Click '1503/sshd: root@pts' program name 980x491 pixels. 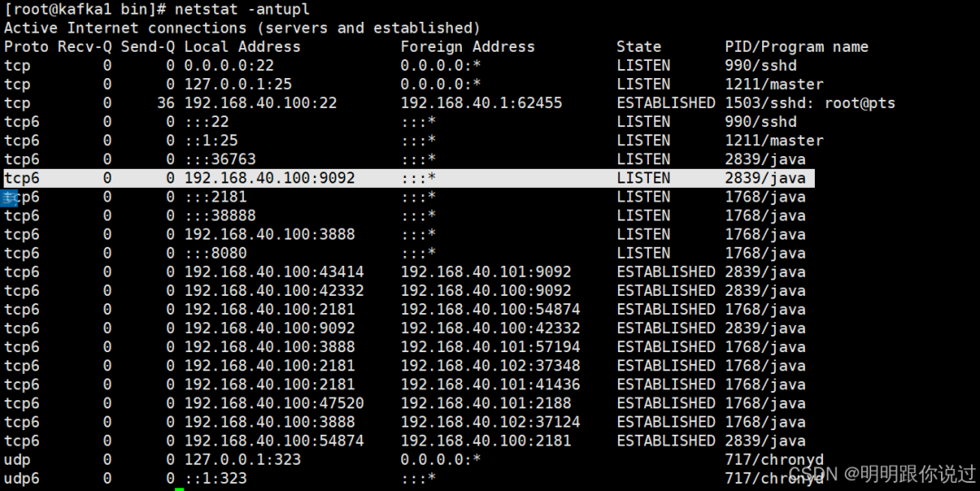[x=810, y=103]
